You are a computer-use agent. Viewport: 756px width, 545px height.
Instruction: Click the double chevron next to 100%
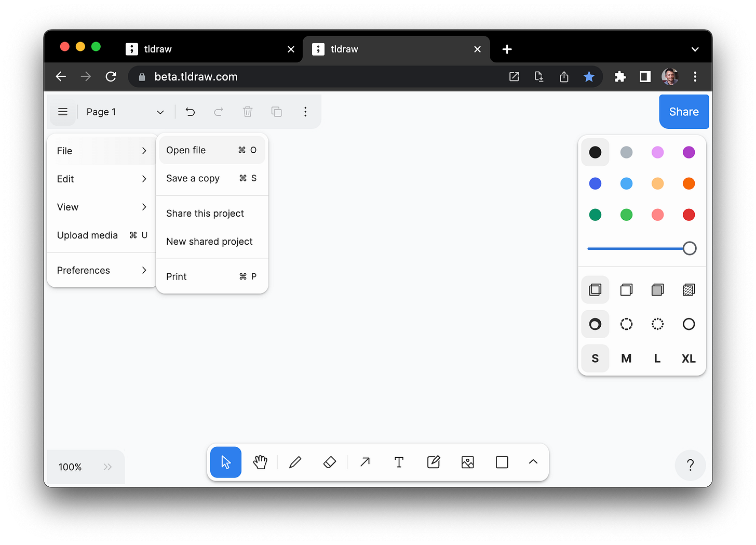tap(107, 467)
